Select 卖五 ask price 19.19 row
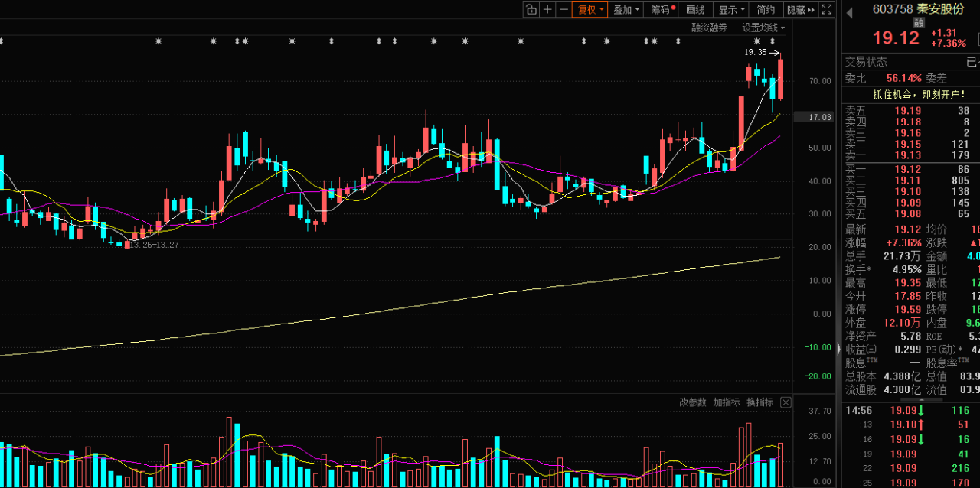This screenshot has height=488, width=980. [911, 111]
